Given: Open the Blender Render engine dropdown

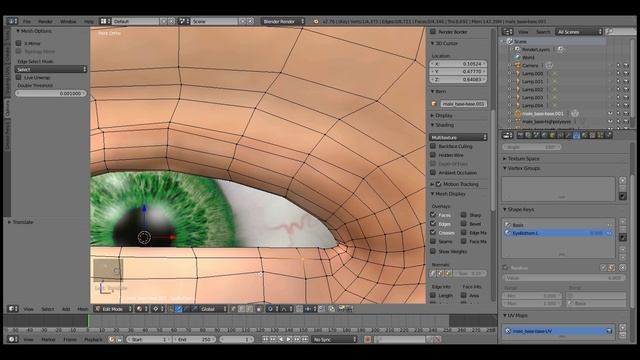Looking at the screenshot, I should pos(283,21).
